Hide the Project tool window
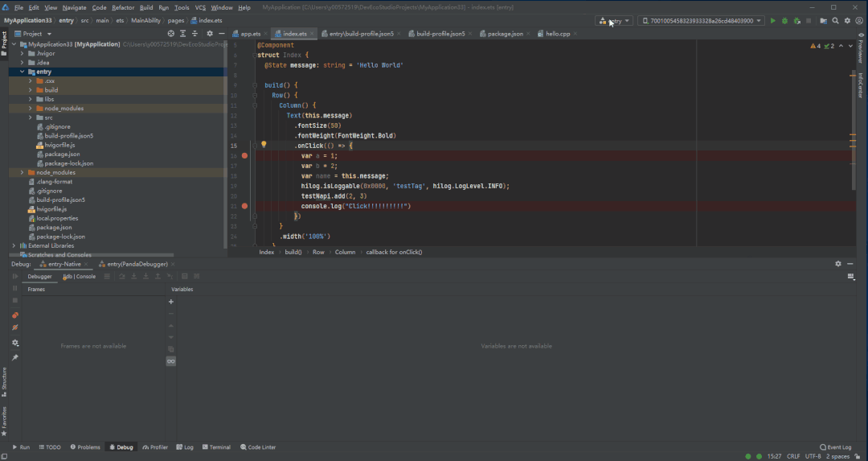This screenshot has width=868, height=461. pos(222,34)
